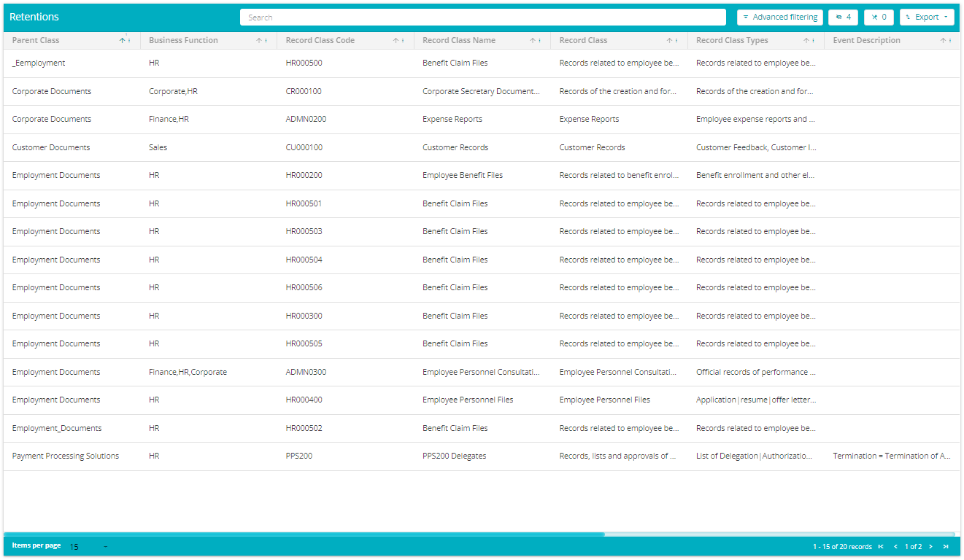Go to next page arrow
This screenshot has width=964, height=560.
pyautogui.click(x=930, y=547)
